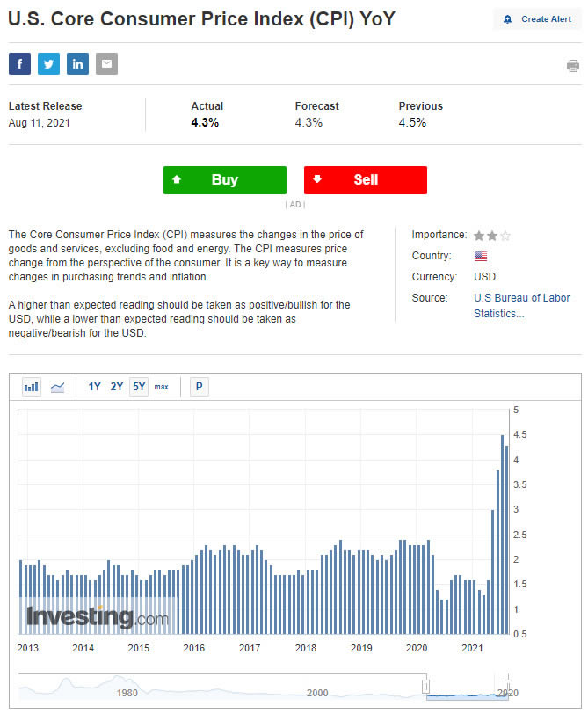
Task: Set chart range to 2Y
Action: (x=117, y=387)
